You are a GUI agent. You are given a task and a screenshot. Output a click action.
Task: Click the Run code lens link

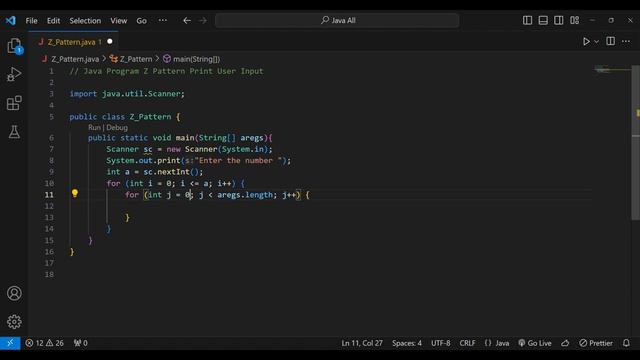click(x=94, y=127)
